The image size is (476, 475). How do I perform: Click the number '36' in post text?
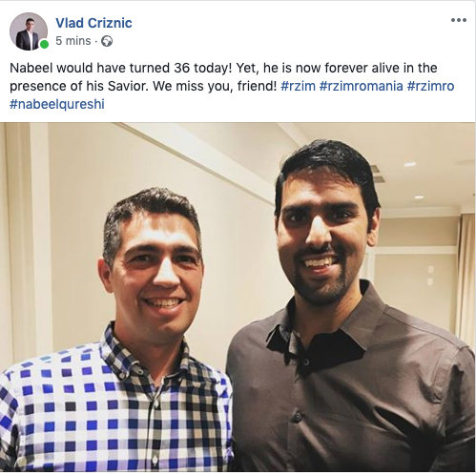pos(182,68)
